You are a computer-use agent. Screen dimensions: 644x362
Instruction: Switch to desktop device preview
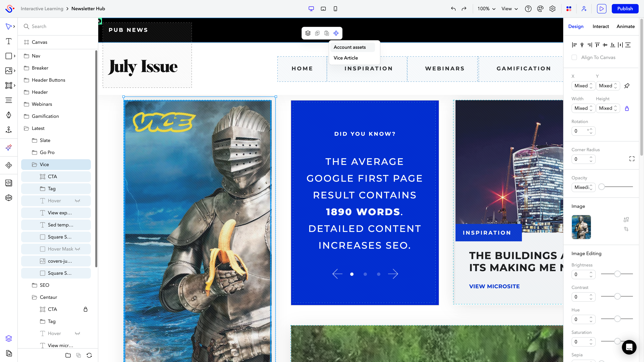(x=311, y=9)
